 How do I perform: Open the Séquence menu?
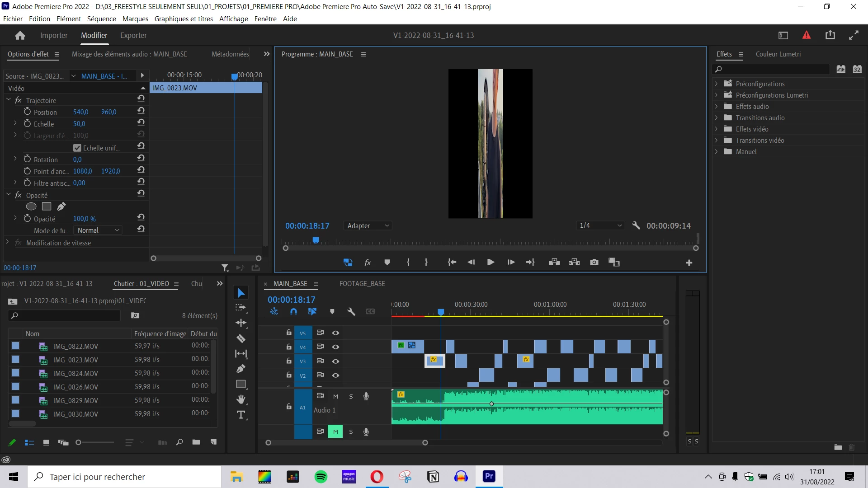[x=101, y=19]
